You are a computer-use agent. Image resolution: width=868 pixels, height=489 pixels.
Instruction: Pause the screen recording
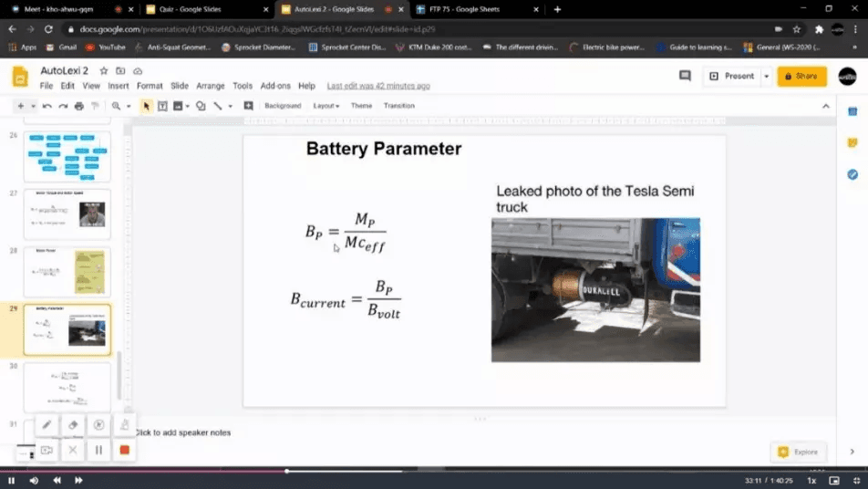(98, 451)
